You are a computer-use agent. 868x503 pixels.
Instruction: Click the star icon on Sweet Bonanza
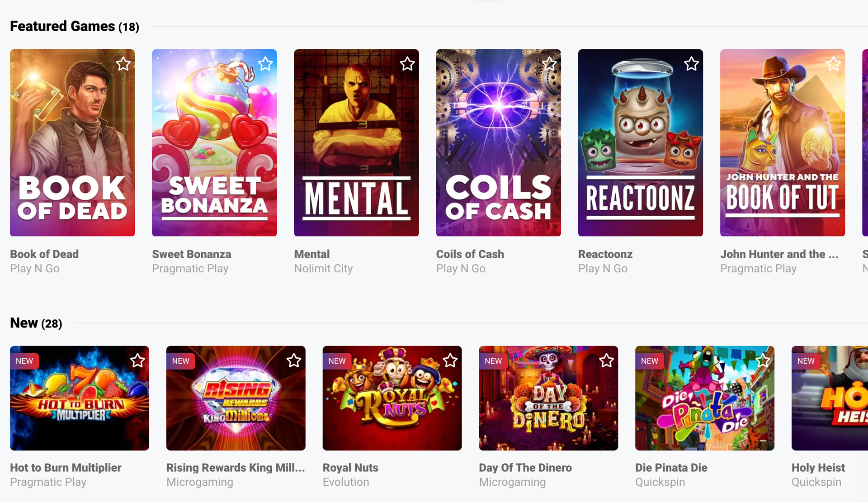click(265, 64)
